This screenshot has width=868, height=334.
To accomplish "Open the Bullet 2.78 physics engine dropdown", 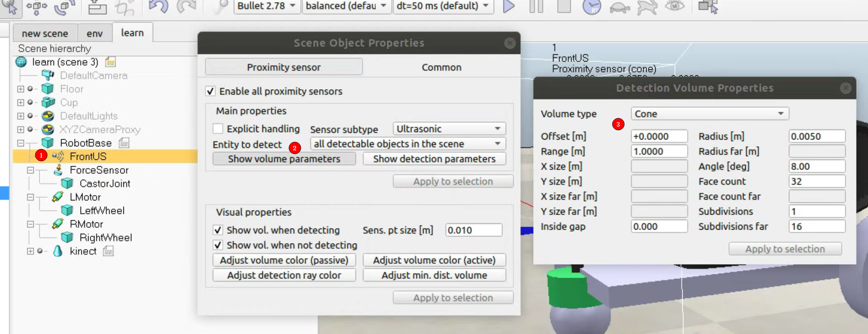I will coord(267,6).
